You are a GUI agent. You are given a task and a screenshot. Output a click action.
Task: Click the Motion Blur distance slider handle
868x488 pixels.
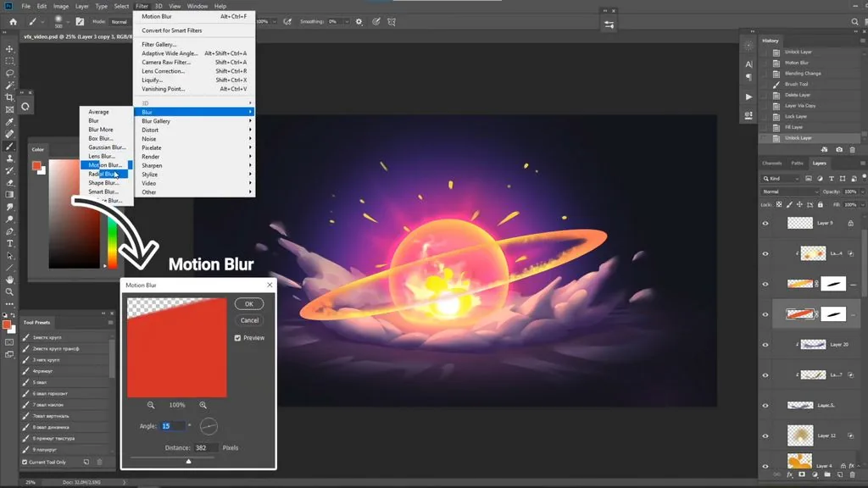pyautogui.click(x=189, y=461)
